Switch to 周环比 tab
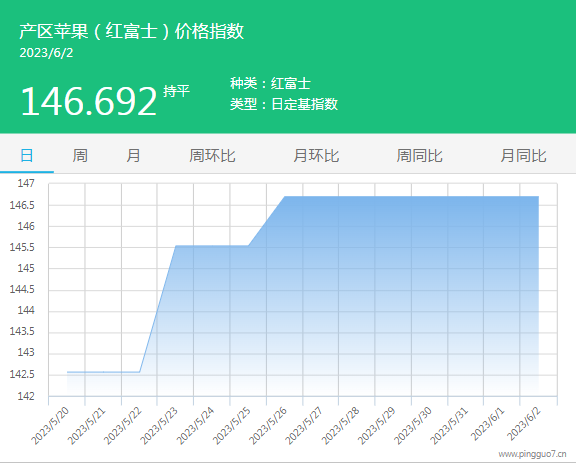The image size is (576, 463). pos(212,155)
